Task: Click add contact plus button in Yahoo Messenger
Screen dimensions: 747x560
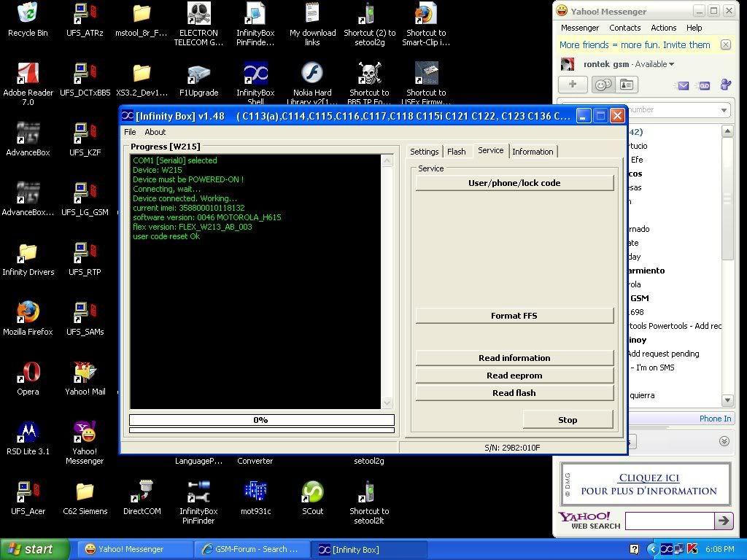Action: point(573,85)
